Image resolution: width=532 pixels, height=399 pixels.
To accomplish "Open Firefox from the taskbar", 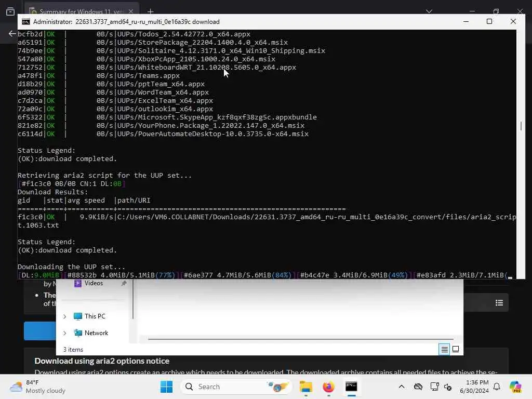I will [x=328, y=387].
